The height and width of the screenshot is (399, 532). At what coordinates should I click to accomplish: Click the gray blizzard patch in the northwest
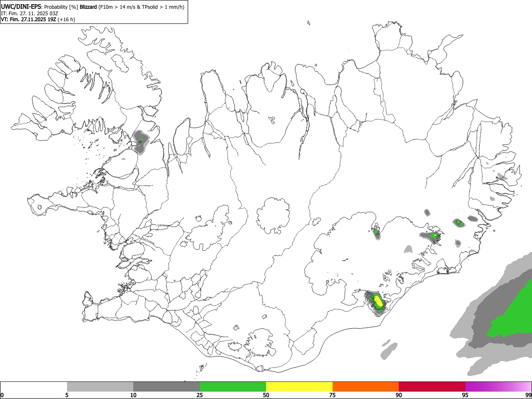[x=141, y=141]
